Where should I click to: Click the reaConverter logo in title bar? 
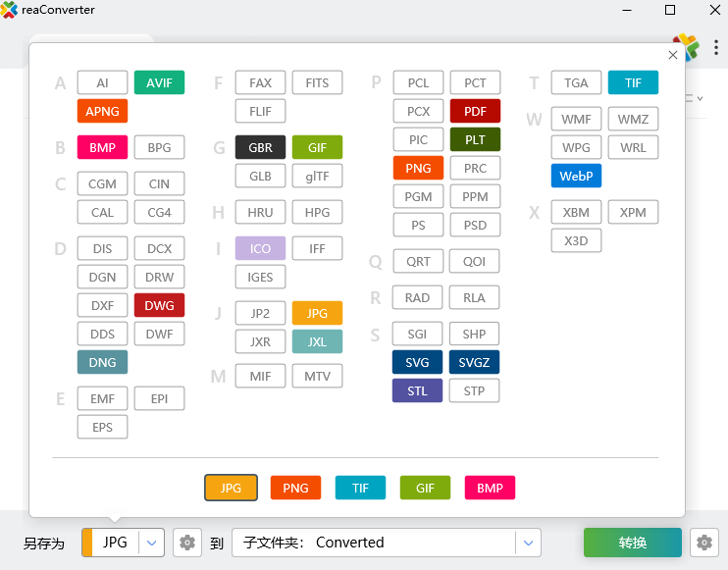point(10,10)
